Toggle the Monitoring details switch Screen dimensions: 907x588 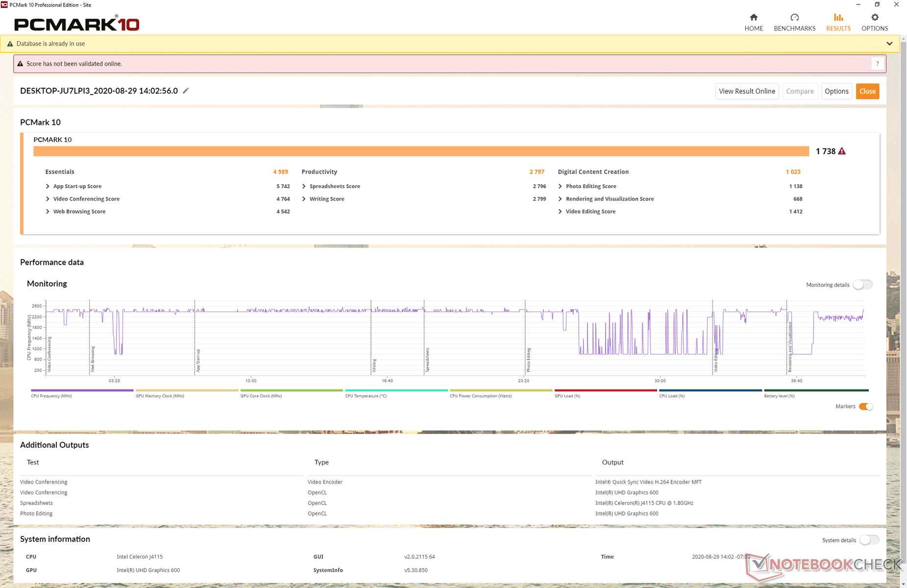(862, 285)
